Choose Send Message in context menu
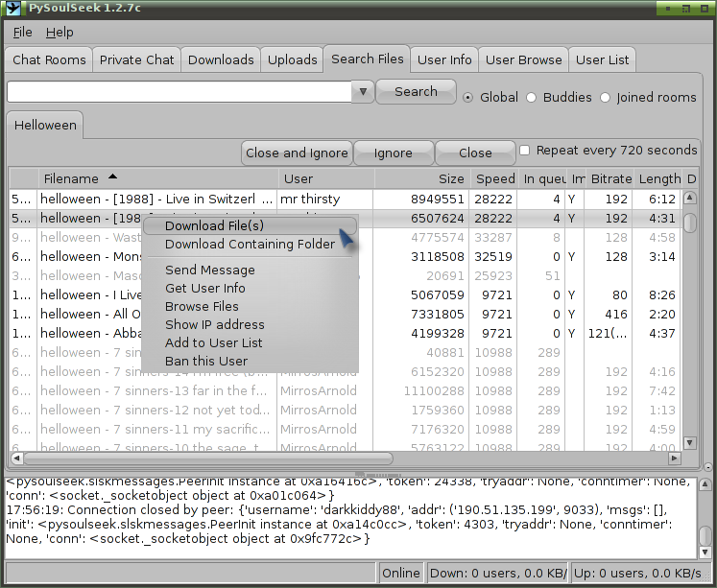Screen dimensions: 717x588 251,270
